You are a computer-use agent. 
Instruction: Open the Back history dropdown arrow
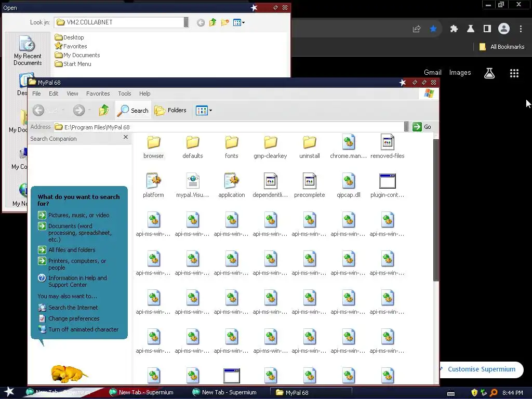(x=63, y=110)
